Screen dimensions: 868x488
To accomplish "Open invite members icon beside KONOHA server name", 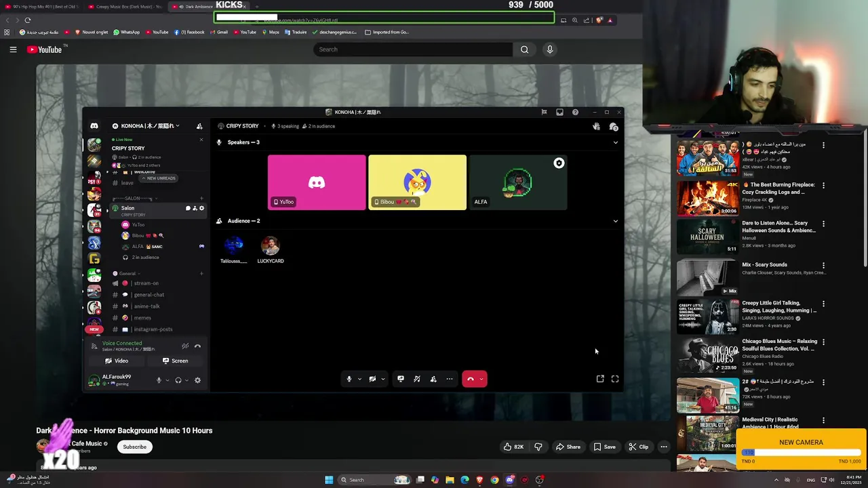I will point(199,126).
